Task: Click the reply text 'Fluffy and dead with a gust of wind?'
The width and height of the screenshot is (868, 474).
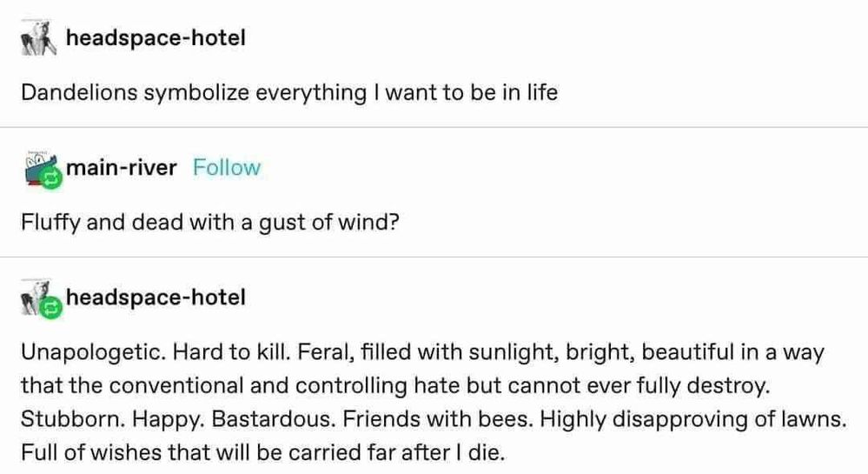Action: click(x=209, y=223)
